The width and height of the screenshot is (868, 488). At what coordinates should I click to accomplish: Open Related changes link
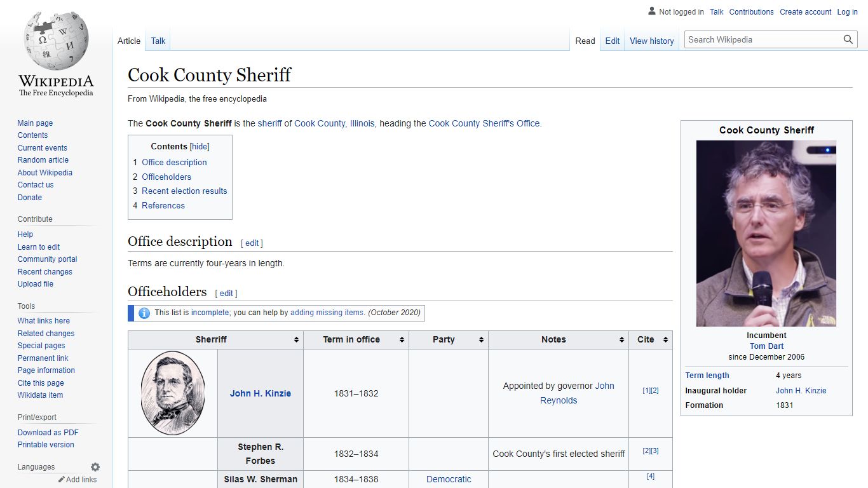pyautogui.click(x=46, y=334)
